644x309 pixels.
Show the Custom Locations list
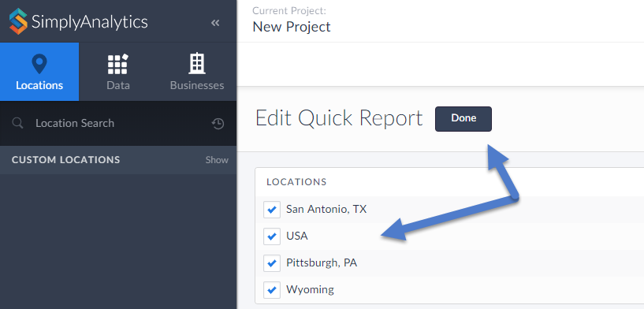coord(217,160)
